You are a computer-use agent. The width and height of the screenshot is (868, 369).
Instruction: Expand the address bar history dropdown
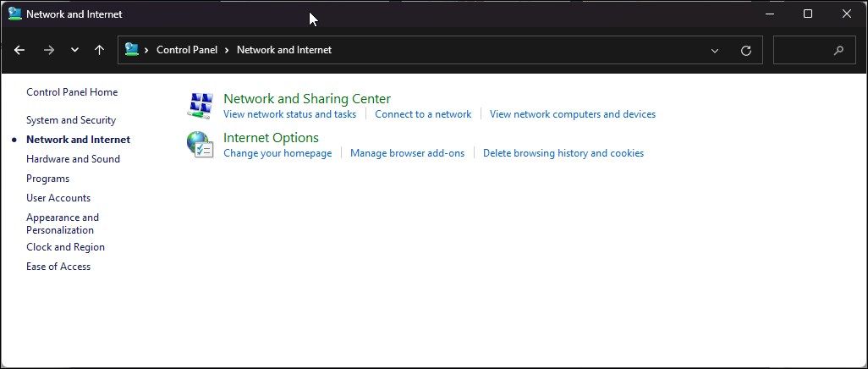[715, 50]
